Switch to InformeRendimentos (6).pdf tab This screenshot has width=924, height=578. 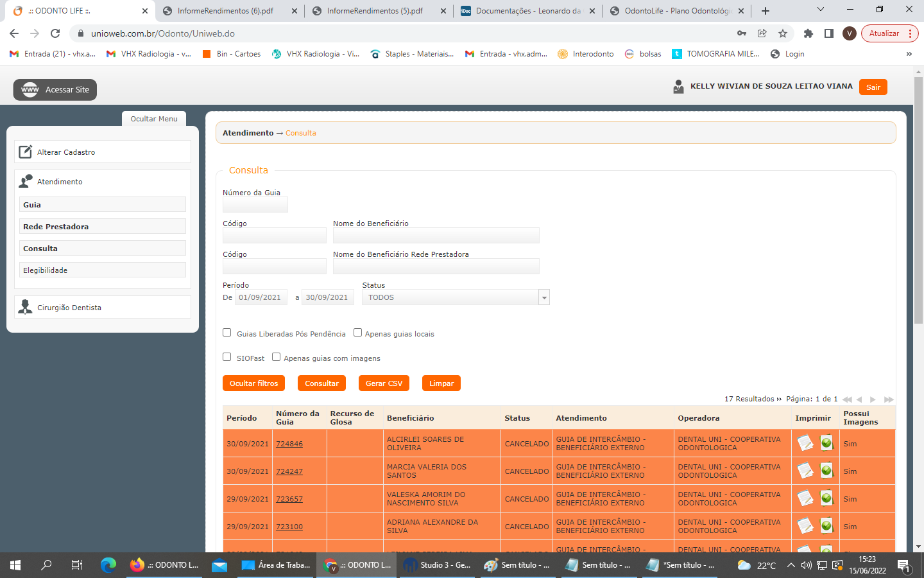coord(226,11)
